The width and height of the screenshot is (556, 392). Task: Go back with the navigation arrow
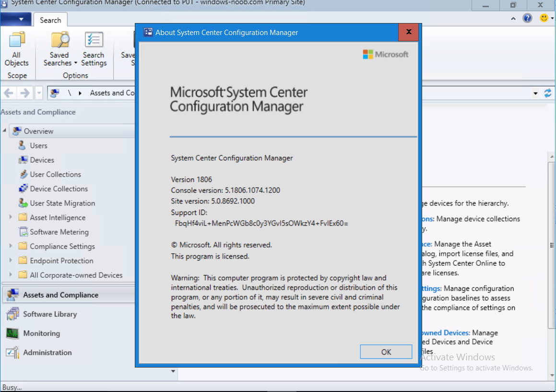click(9, 93)
